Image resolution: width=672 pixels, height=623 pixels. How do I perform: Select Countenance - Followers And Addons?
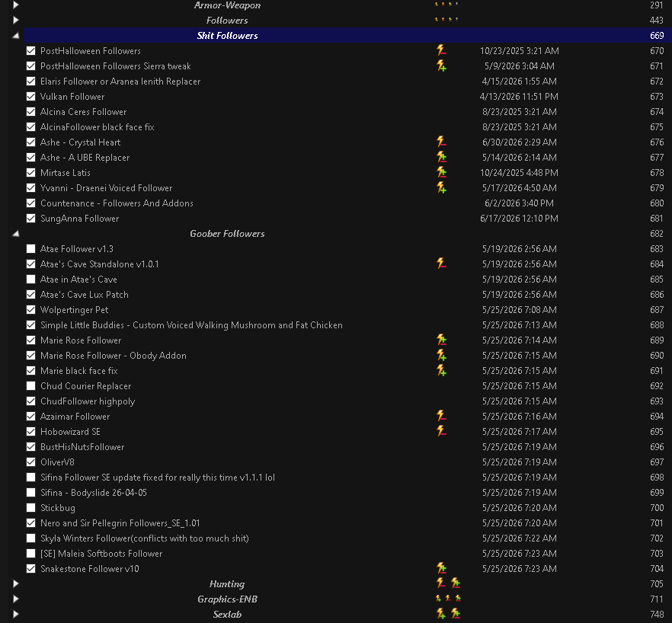point(117,203)
